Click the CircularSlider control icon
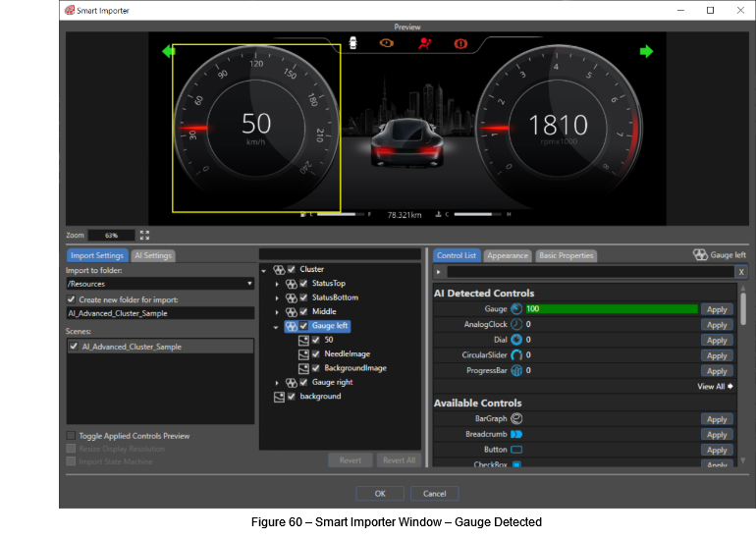This screenshot has height=539, width=756. 516,355
